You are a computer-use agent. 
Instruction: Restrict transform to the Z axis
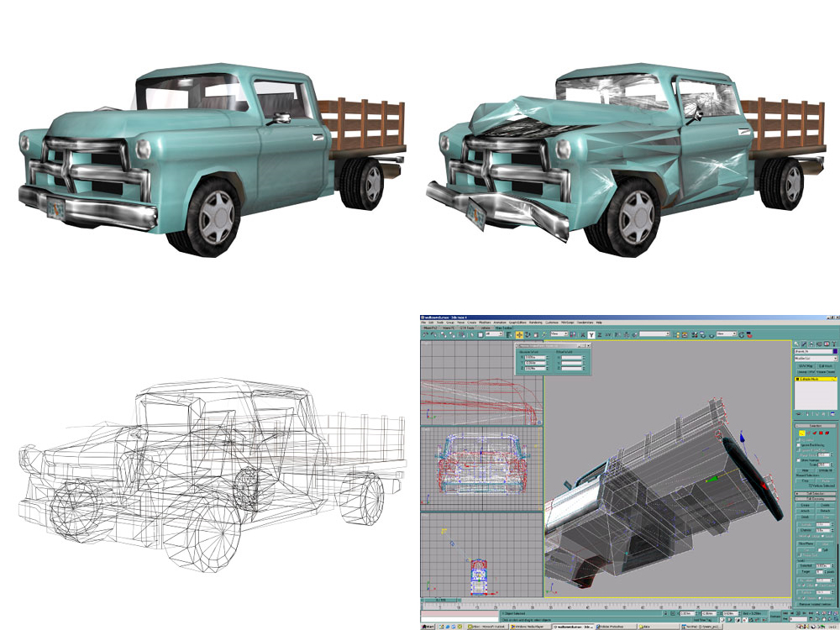point(599,335)
